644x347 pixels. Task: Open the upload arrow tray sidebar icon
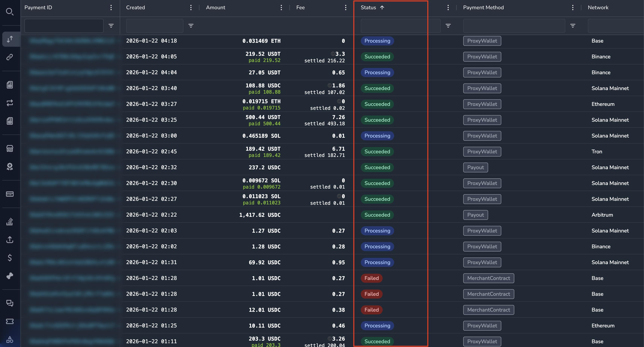10,239
